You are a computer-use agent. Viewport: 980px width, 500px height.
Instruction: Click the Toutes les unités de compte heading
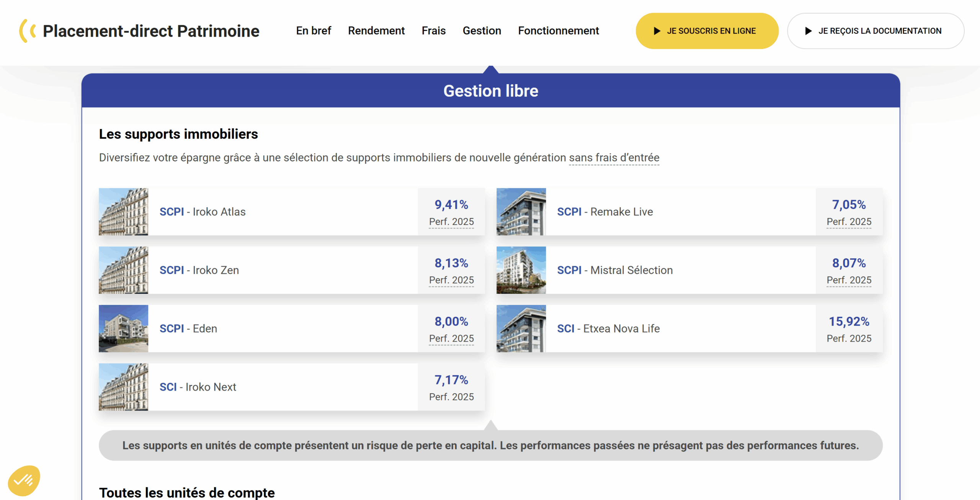[x=187, y=492]
